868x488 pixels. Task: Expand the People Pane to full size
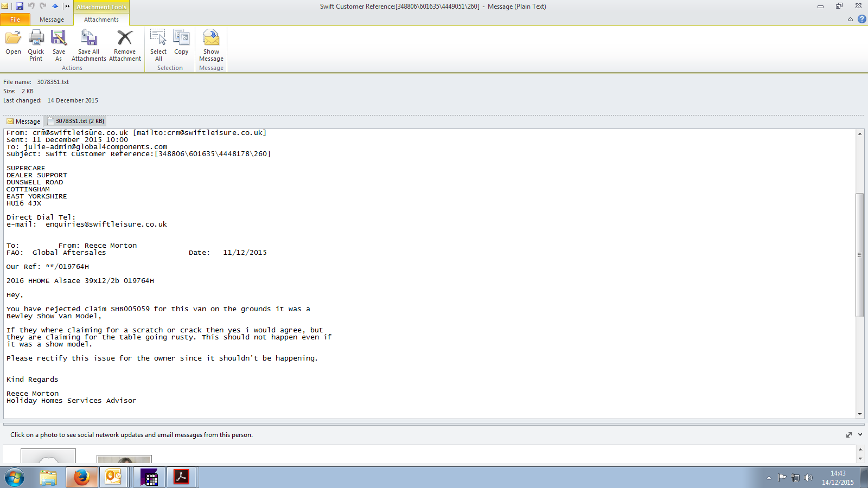click(x=849, y=435)
